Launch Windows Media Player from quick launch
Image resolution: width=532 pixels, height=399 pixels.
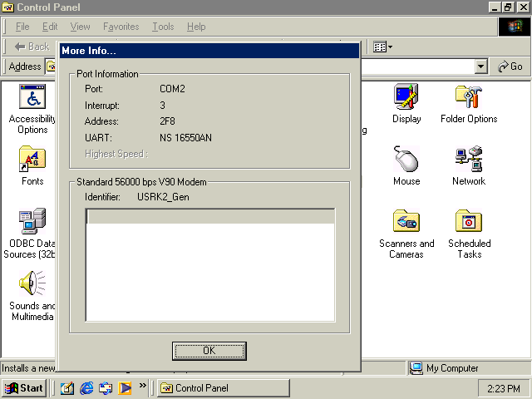[125, 388]
